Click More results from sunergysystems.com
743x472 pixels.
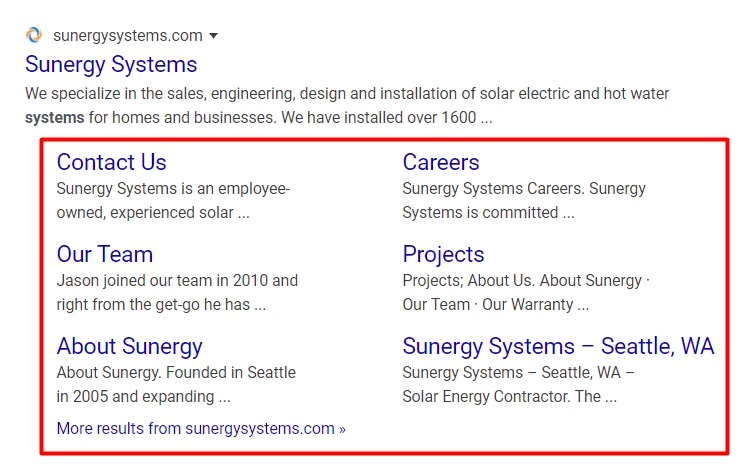point(201,428)
